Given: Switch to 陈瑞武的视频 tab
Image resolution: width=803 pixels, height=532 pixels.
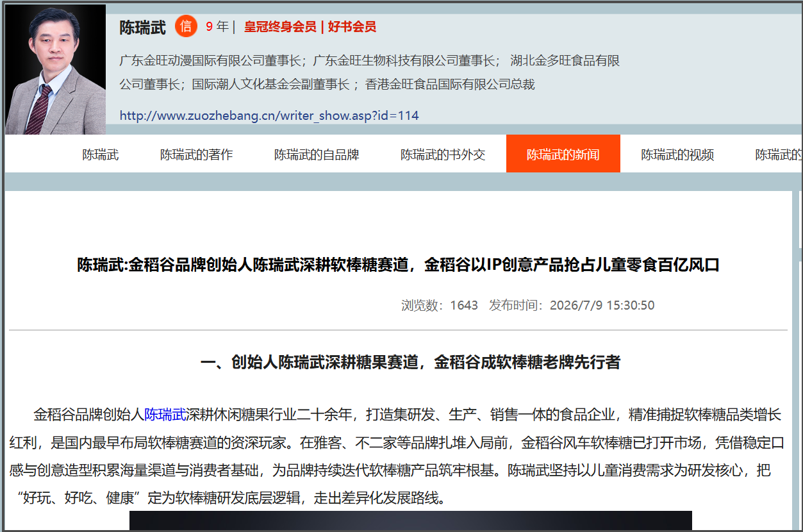Looking at the screenshot, I should coord(677,154).
